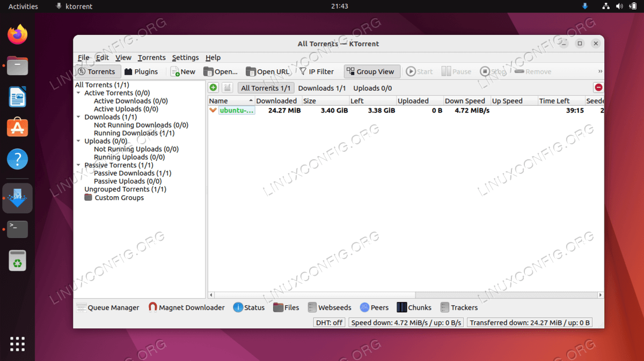The image size is (644, 361).
Task: Click the green add tab icon
Action: [x=213, y=87]
